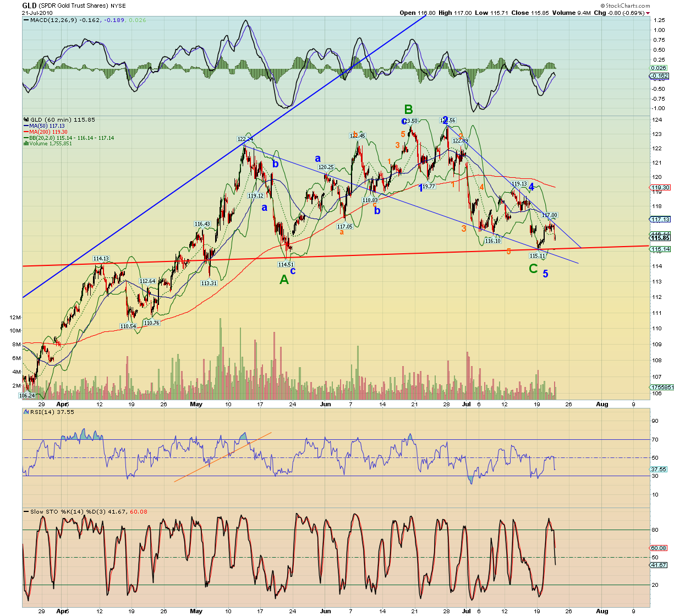This screenshot has height=616, width=674.
Task: Click the 0.026 MACD histogram tag on the right edge
Action: pyautogui.click(x=659, y=68)
